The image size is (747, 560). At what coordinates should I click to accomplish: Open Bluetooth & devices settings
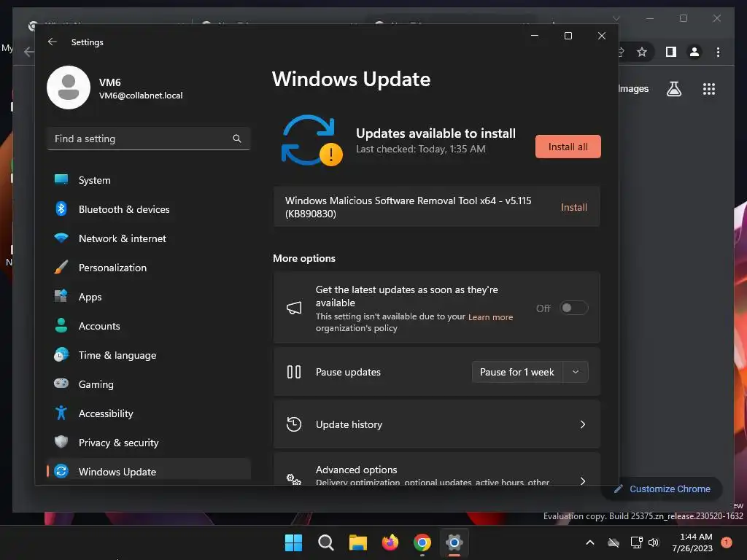tap(149, 209)
